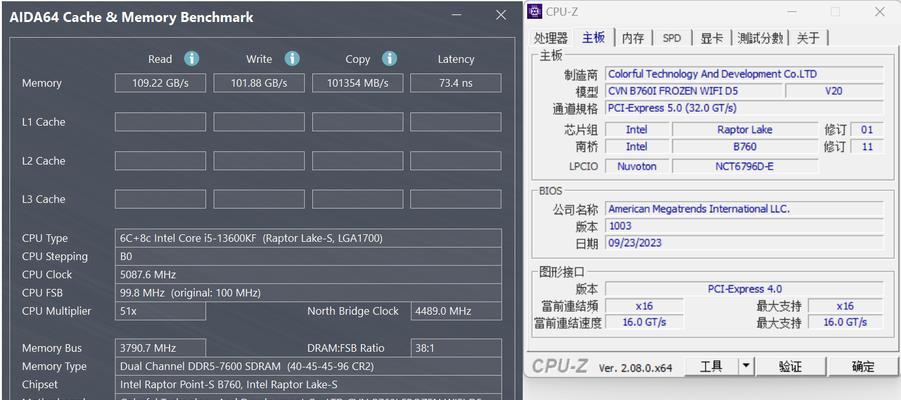Expand the 工具 dropdown arrow in CPU-Z
This screenshot has height=400, width=901.
tap(746, 366)
